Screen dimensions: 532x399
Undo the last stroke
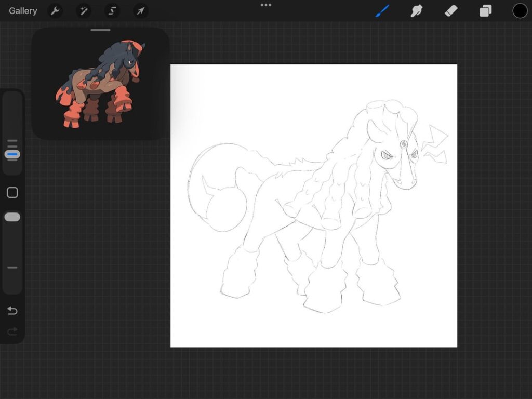(x=12, y=311)
